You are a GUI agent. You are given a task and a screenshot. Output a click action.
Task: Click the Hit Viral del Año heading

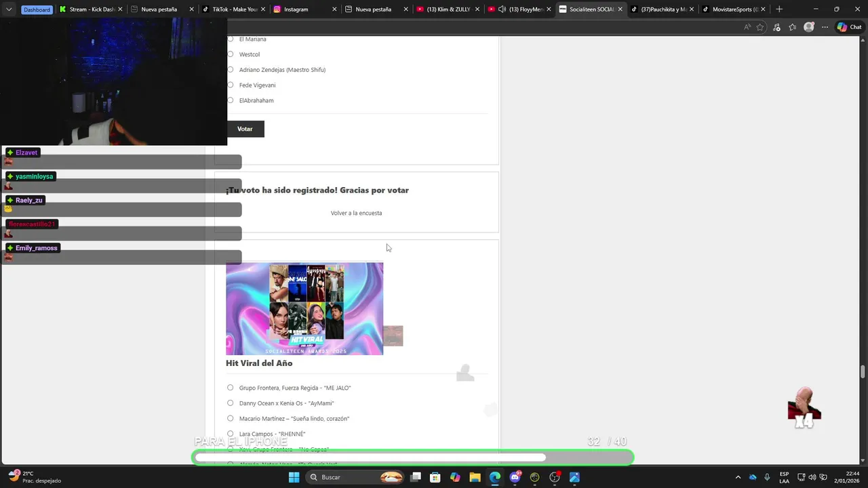coord(259,363)
